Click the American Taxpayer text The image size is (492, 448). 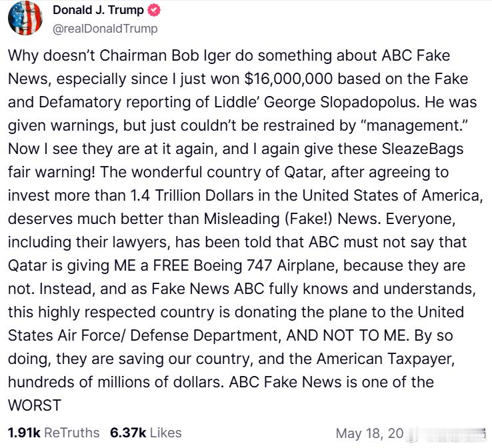[385, 359]
